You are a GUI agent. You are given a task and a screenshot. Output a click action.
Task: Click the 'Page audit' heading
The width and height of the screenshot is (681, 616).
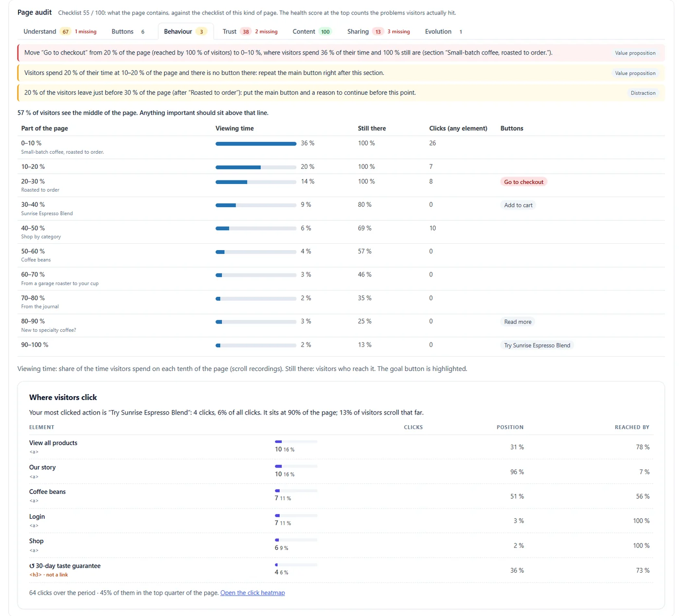tap(35, 12)
